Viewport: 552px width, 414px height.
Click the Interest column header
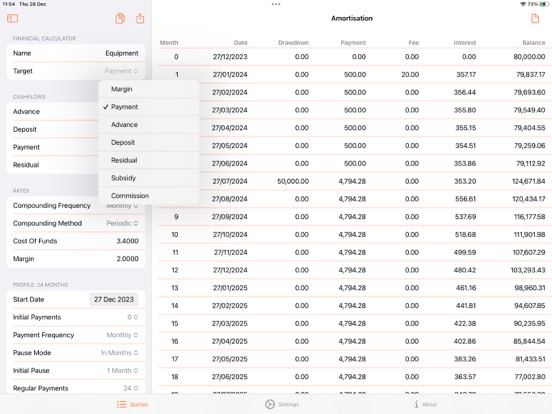pos(465,43)
